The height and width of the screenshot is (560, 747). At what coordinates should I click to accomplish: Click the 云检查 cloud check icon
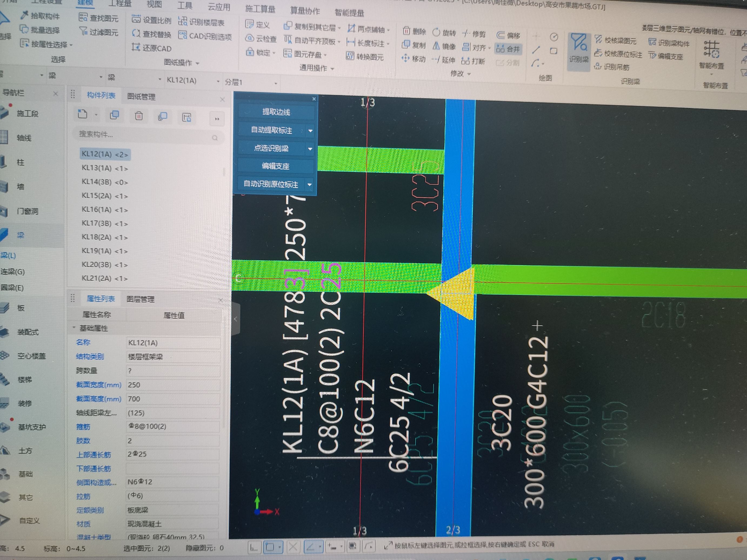click(249, 38)
